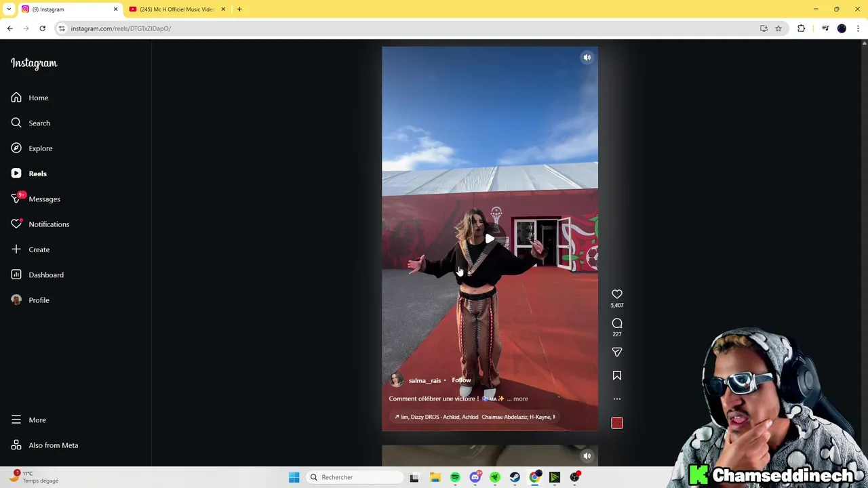Close the YouTube tab
868x488 pixels.
pyautogui.click(x=223, y=9)
